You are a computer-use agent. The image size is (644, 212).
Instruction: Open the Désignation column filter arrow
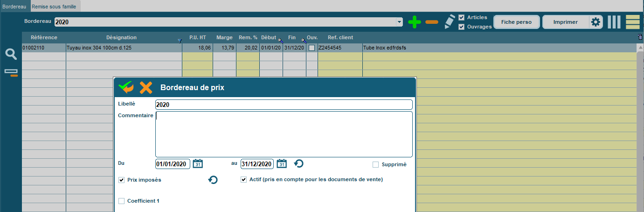point(180,41)
